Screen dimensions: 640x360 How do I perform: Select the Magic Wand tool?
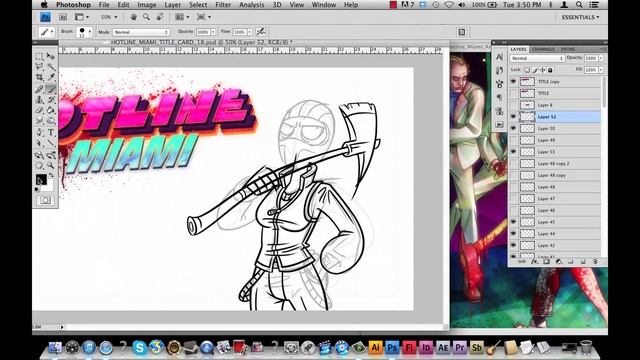click(x=51, y=67)
